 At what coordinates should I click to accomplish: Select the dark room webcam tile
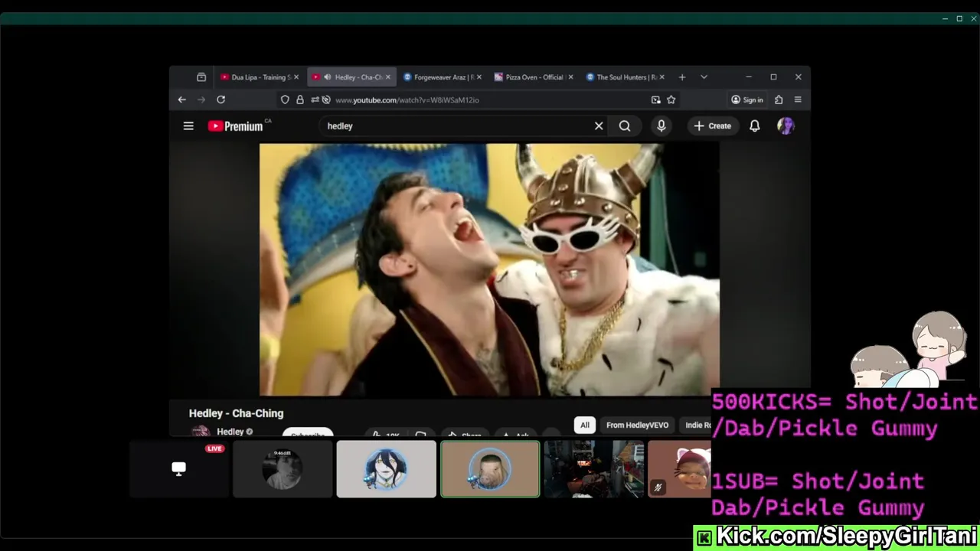pos(594,469)
